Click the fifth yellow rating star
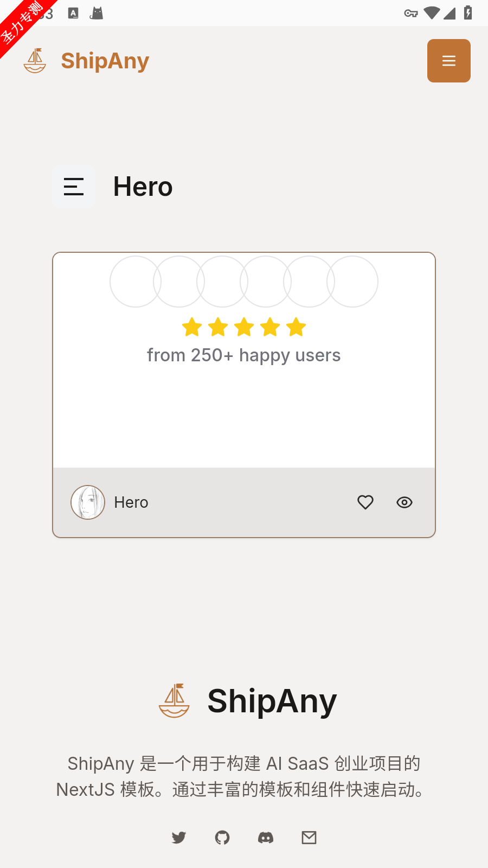488x868 pixels. tap(296, 327)
